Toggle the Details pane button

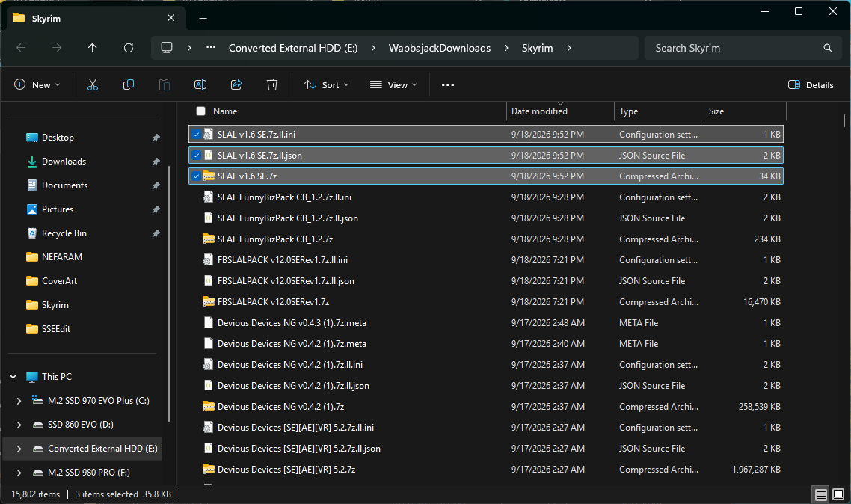point(811,85)
